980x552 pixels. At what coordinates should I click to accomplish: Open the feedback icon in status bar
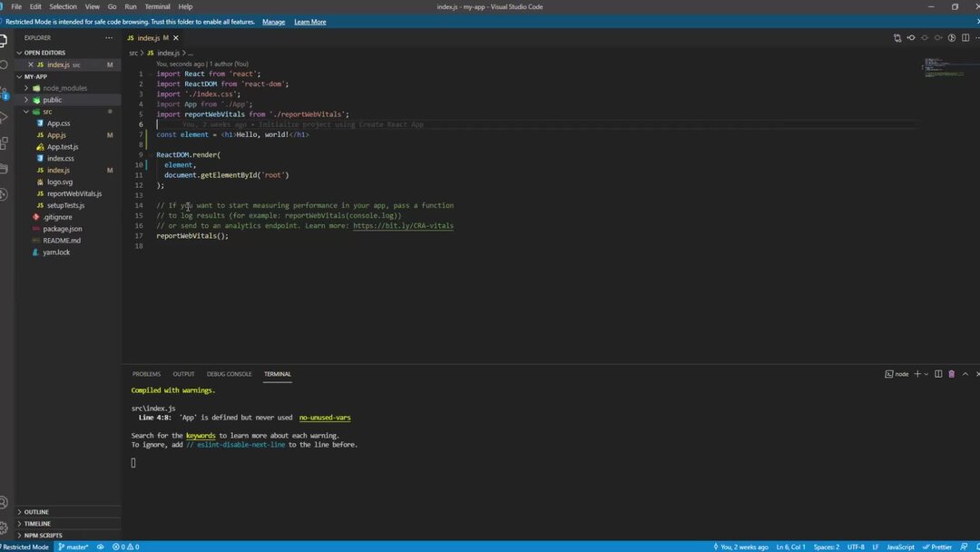(964, 547)
